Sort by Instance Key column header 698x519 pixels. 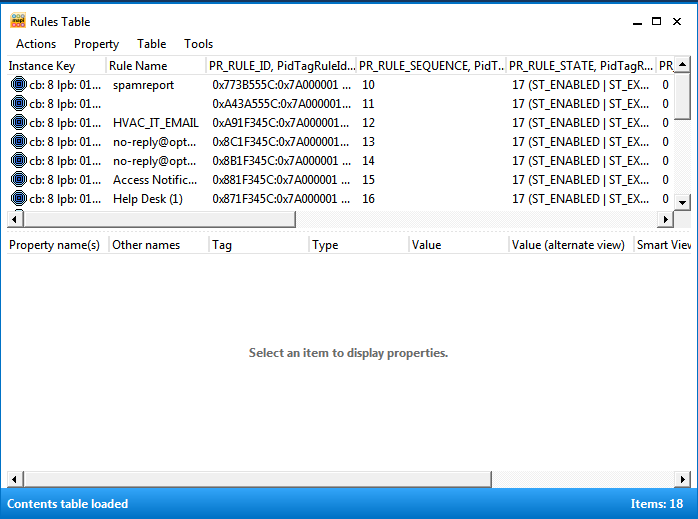pyautogui.click(x=57, y=66)
